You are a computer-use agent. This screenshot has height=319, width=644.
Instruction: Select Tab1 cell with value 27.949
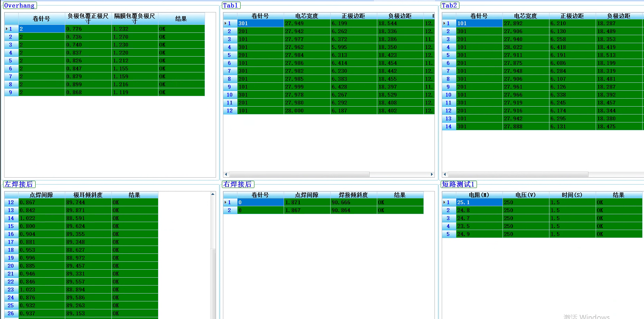[307, 23]
